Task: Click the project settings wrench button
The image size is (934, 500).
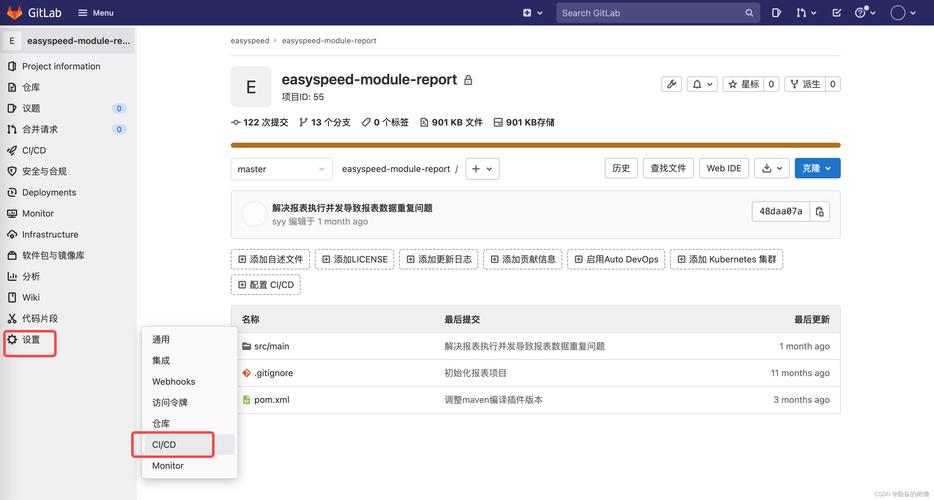Action: [671, 84]
